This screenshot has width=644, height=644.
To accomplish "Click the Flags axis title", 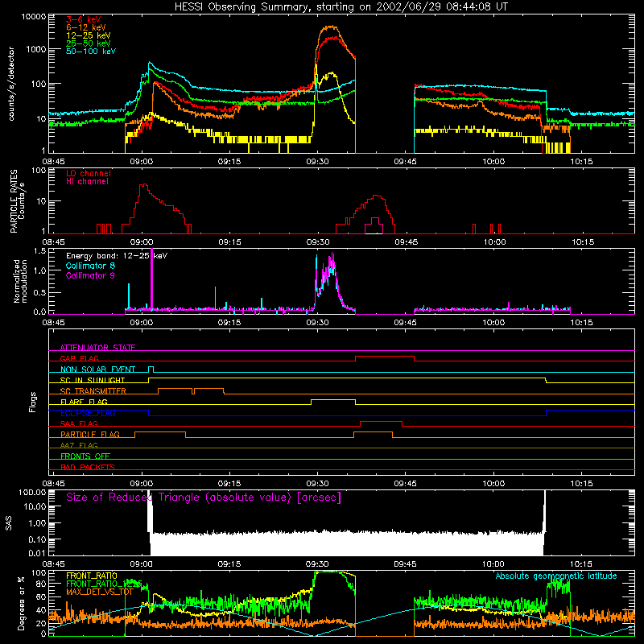I will [x=32, y=402].
